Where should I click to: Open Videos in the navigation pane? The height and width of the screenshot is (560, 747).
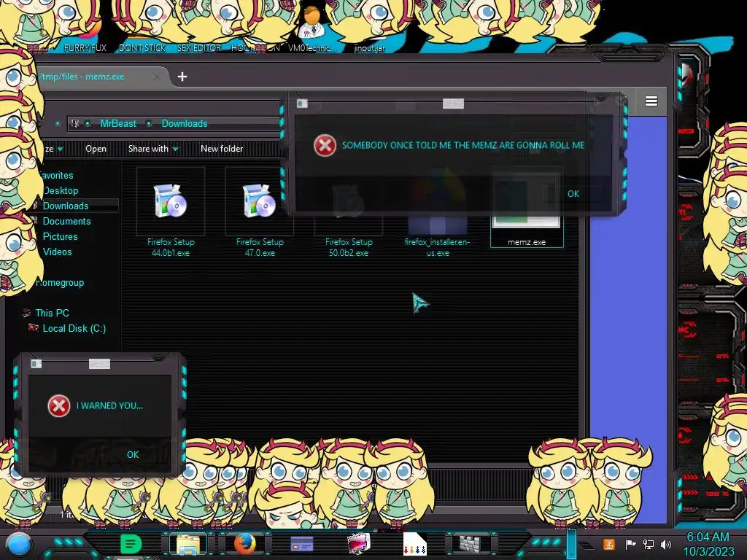(x=57, y=252)
